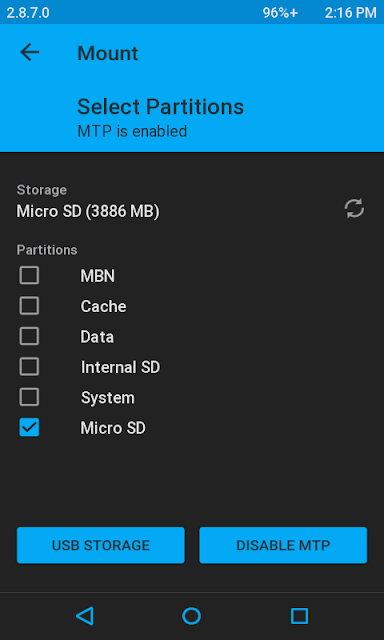Tap the 2:16 PM clock
The image size is (384, 640).
coord(351,13)
